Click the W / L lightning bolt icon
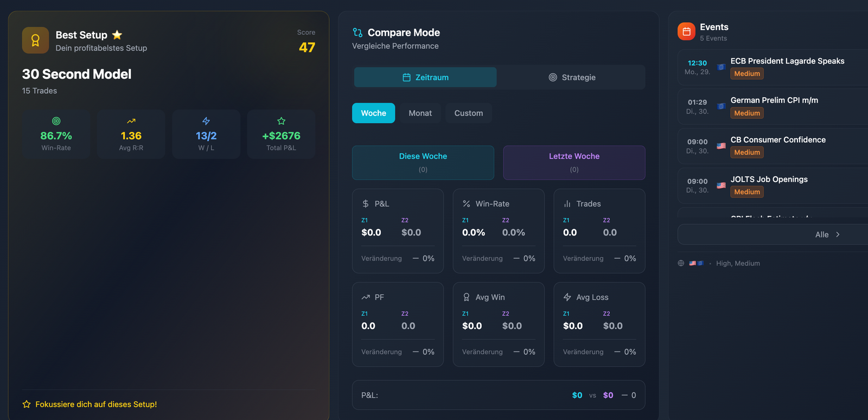 click(x=206, y=121)
